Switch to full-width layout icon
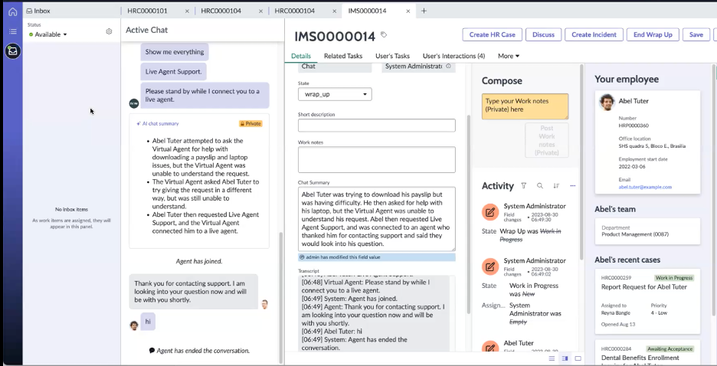 578,358
